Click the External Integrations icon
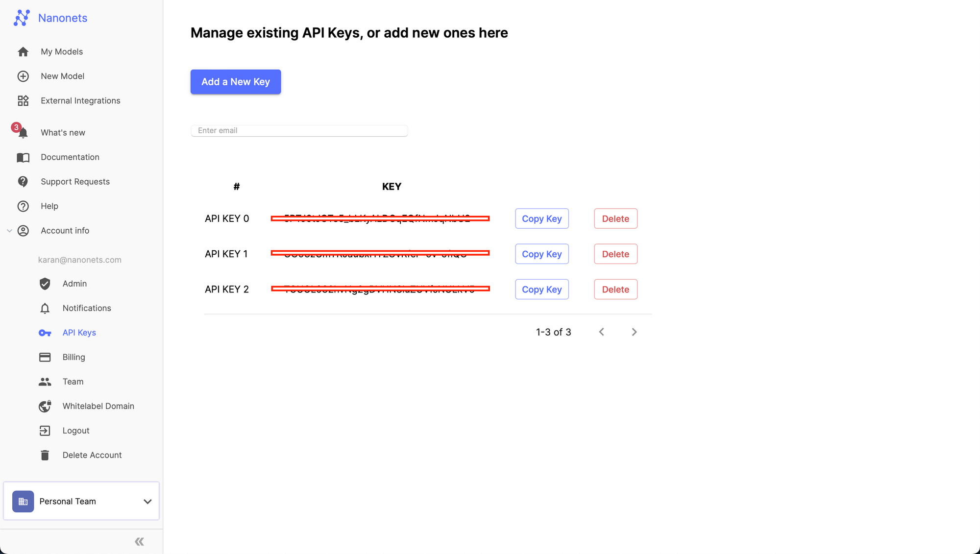The height and width of the screenshot is (554, 980). (x=23, y=100)
